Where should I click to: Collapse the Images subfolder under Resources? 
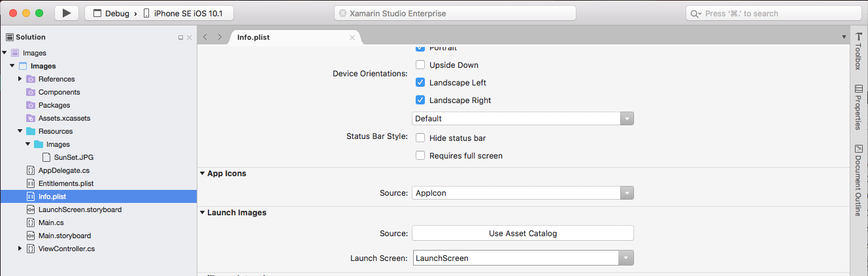point(28,144)
